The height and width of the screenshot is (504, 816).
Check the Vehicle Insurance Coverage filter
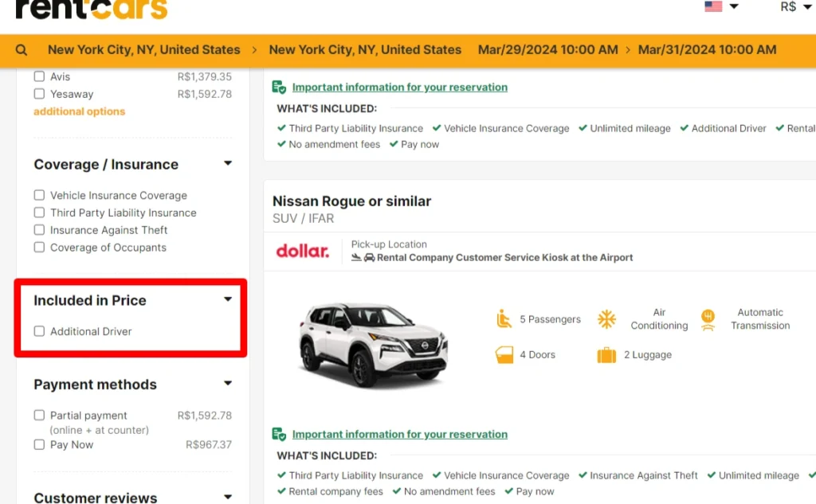[38, 195]
